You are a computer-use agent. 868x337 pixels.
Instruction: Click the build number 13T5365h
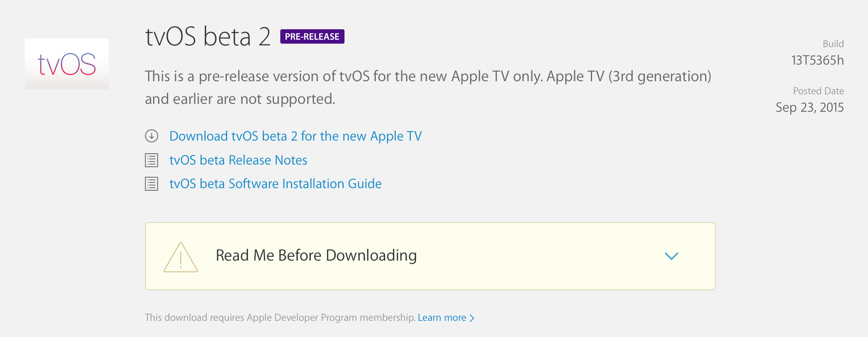click(x=817, y=61)
